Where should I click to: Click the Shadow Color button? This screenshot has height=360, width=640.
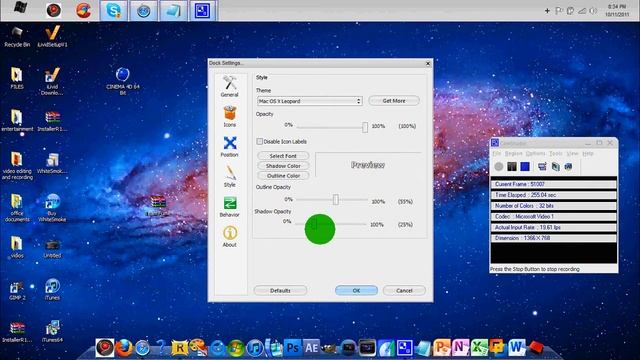click(x=283, y=166)
